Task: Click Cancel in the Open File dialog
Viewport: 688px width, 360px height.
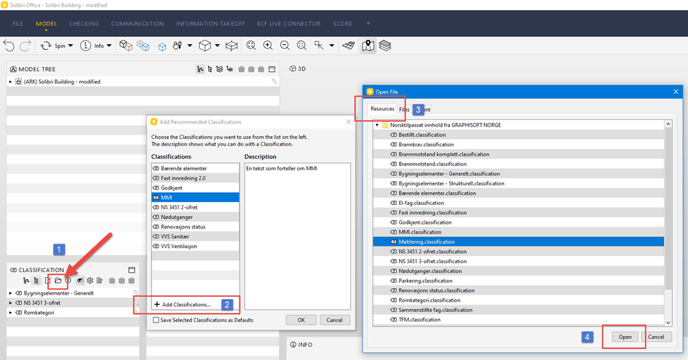Action: coord(656,337)
